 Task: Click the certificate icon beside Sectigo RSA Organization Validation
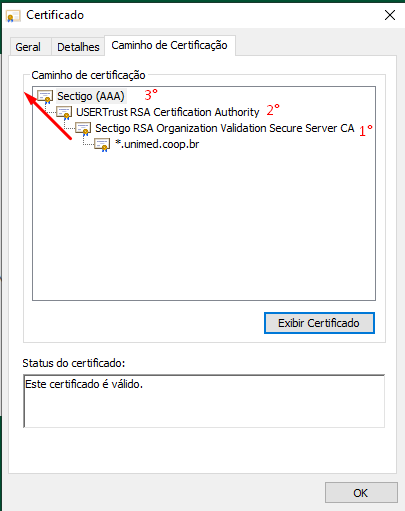pos(83,129)
